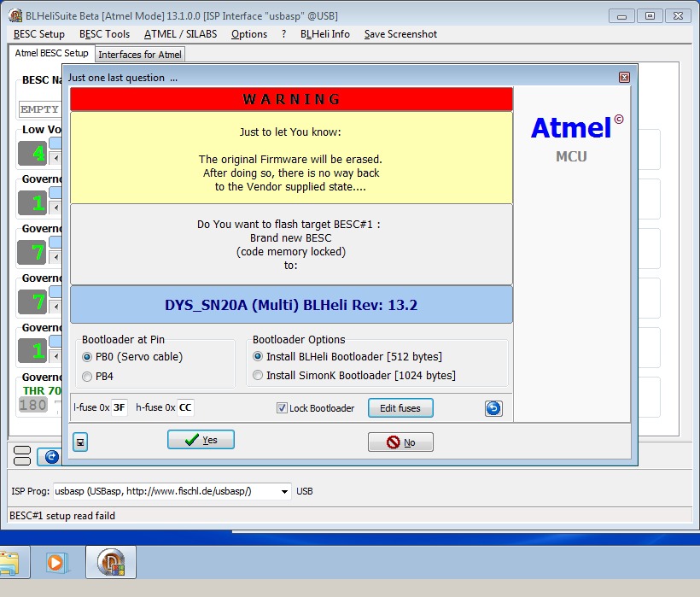Click the 180 value under THR 70
The image size is (700, 597).
pyautogui.click(x=33, y=405)
